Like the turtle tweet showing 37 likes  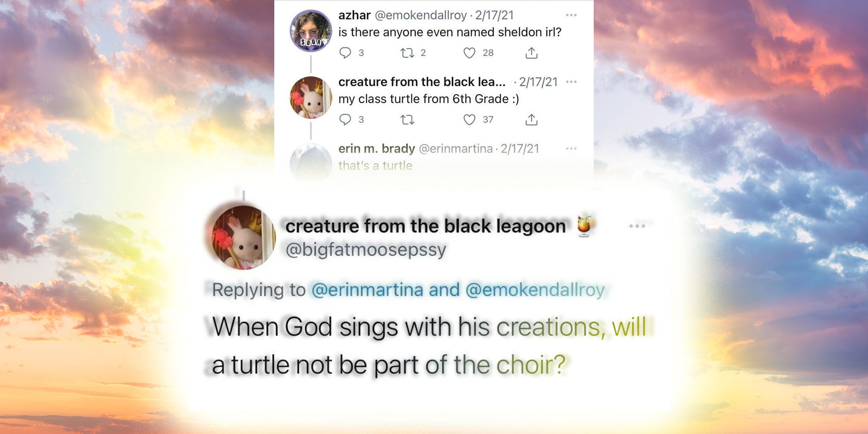(470, 120)
